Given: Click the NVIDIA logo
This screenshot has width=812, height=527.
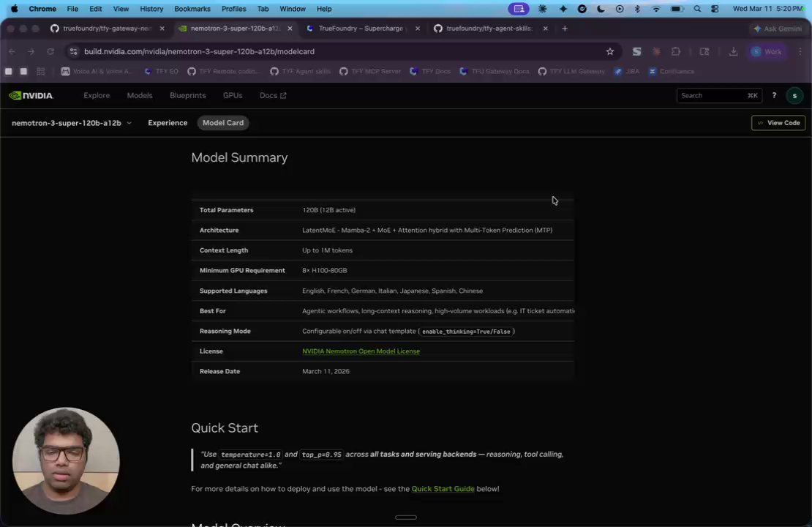Looking at the screenshot, I should click(x=31, y=95).
